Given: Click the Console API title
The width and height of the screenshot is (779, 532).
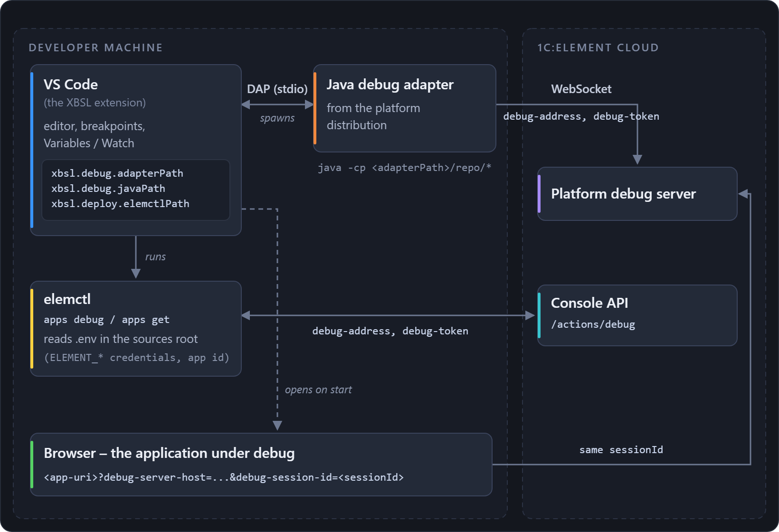Looking at the screenshot, I should (589, 303).
